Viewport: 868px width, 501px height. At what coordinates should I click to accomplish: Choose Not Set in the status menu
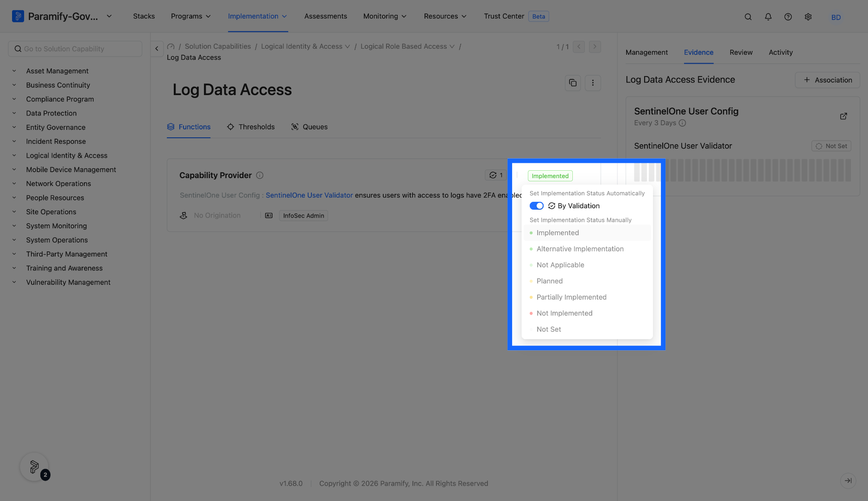(x=587, y=329)
